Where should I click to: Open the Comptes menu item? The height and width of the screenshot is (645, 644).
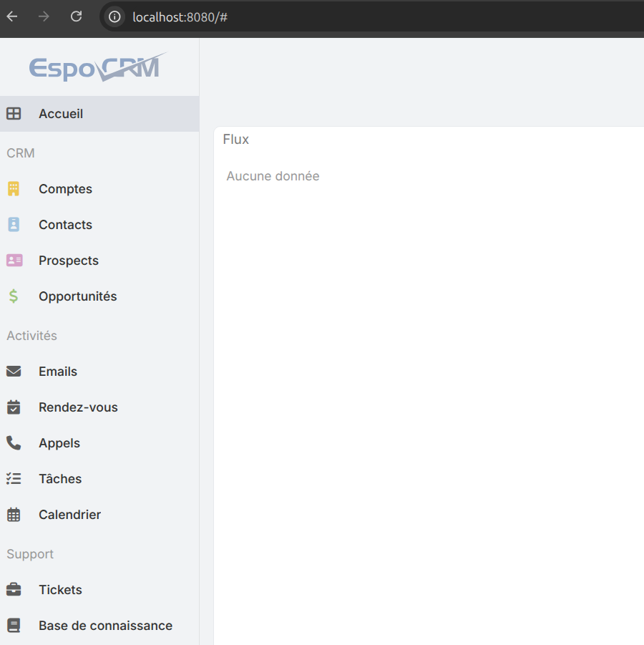tap(65, 189)
